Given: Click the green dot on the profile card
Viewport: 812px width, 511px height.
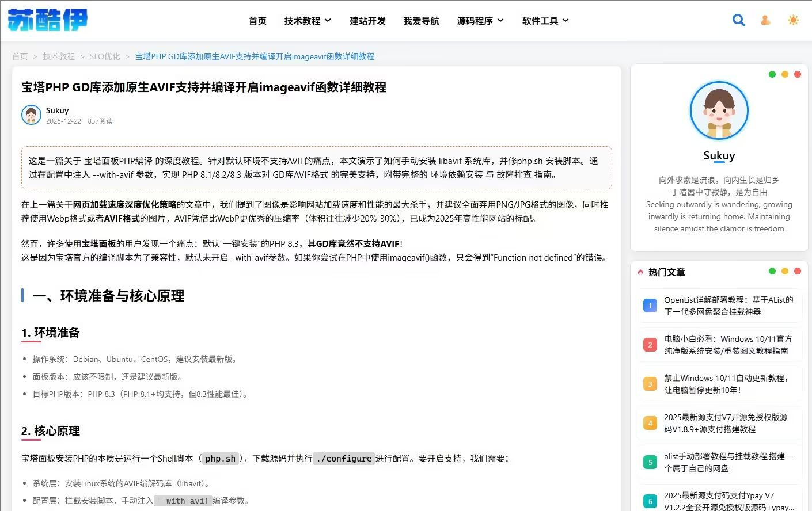Looking at the screenshot, I should pyautogui.click(x=772, y=74).
